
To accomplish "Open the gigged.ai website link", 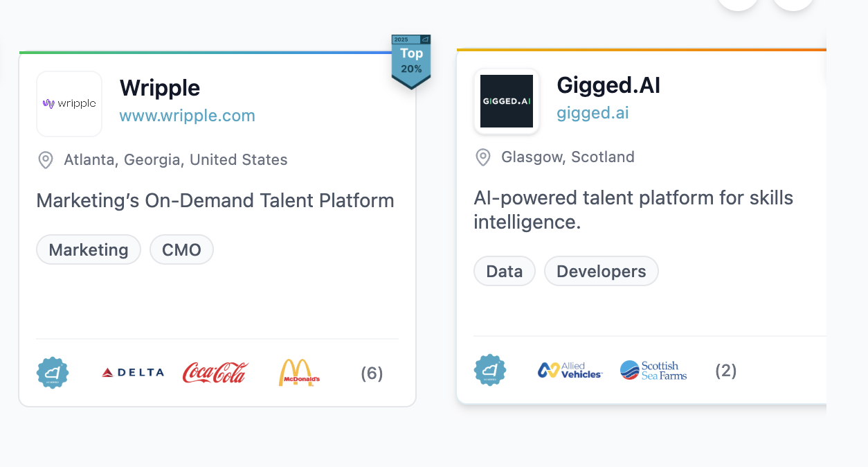I will tap(593, 113).
